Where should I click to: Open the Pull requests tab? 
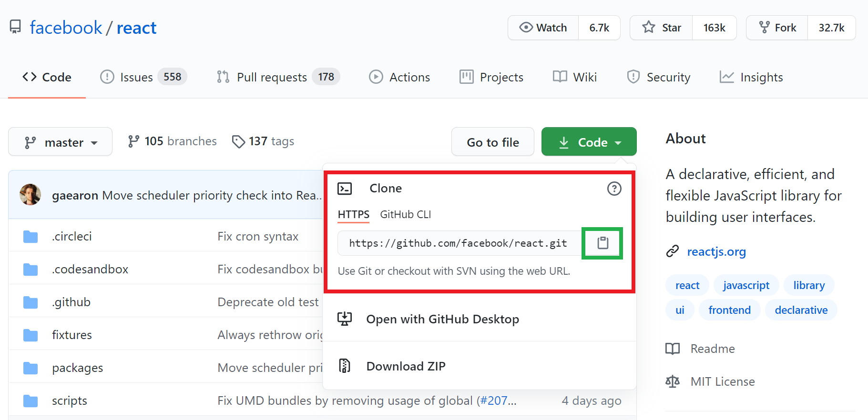(x=278, y=77)
